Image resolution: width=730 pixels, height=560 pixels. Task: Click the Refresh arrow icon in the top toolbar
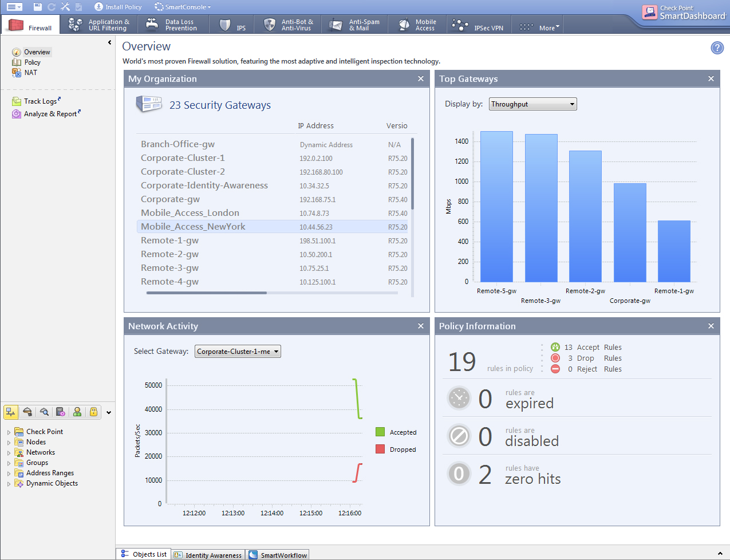coord(52,7)
